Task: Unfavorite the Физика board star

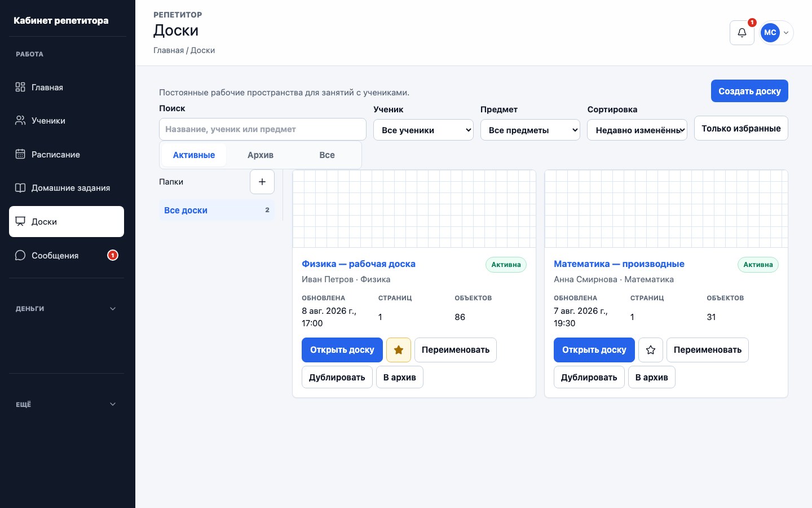Action: (x=399, y=350)
